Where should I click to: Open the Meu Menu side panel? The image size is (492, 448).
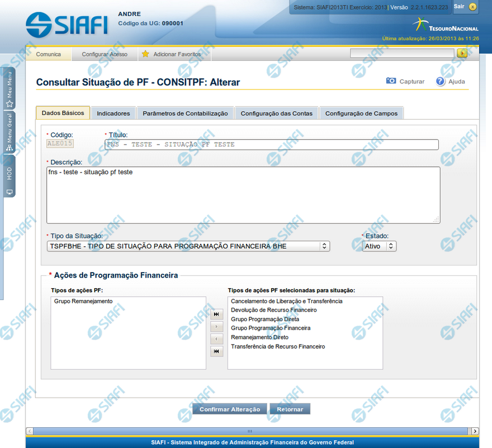[10, 88]
